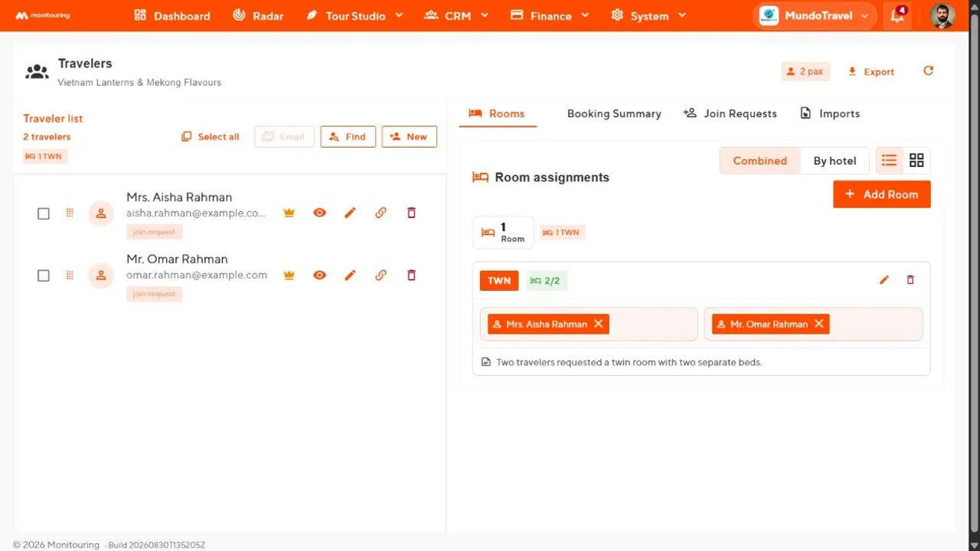Check the box for Mrs. Aisha Rahman
The image size is (980, 551).
point(44,214)
